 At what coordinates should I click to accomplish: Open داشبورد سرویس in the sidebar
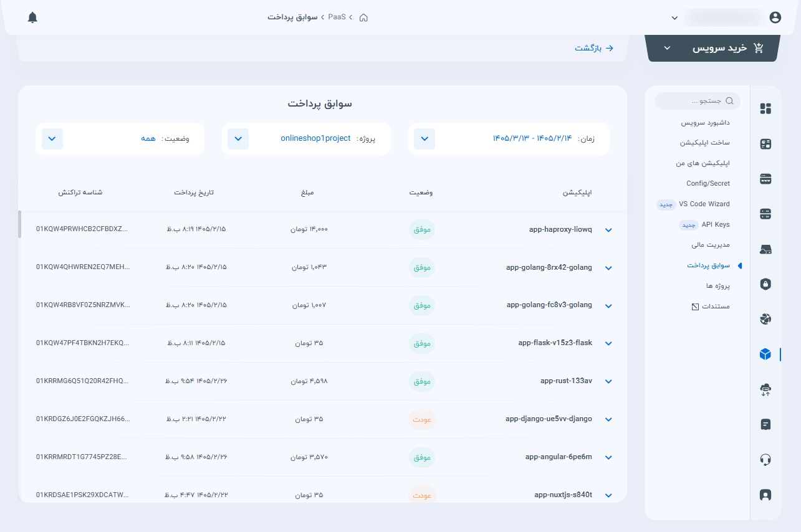pyautogui.click(x=705, y=123)
